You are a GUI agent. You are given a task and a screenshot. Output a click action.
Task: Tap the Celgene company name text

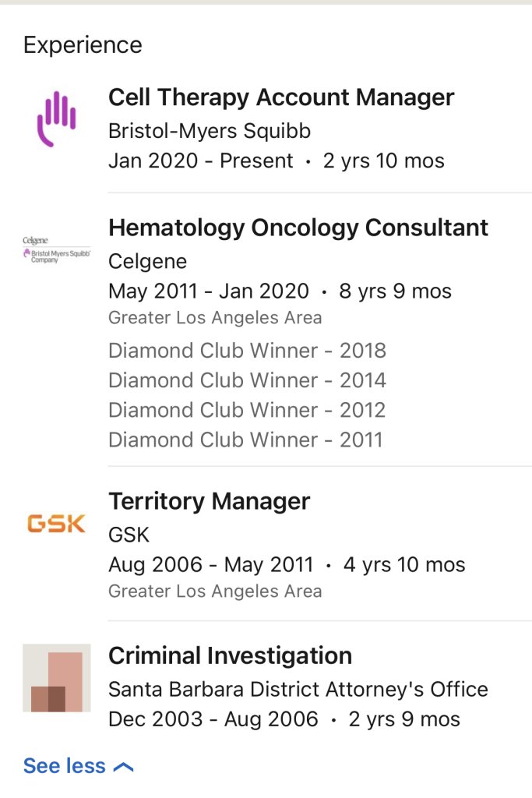(147, 261)
